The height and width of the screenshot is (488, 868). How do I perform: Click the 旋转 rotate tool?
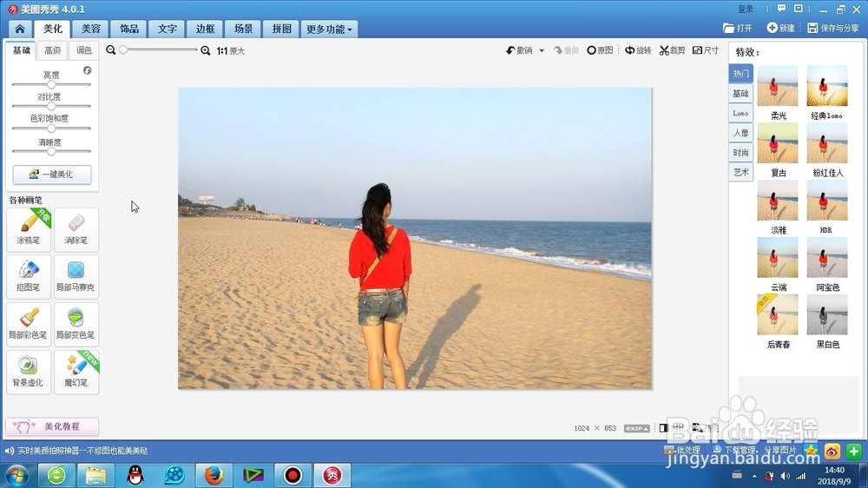(638, 50)
